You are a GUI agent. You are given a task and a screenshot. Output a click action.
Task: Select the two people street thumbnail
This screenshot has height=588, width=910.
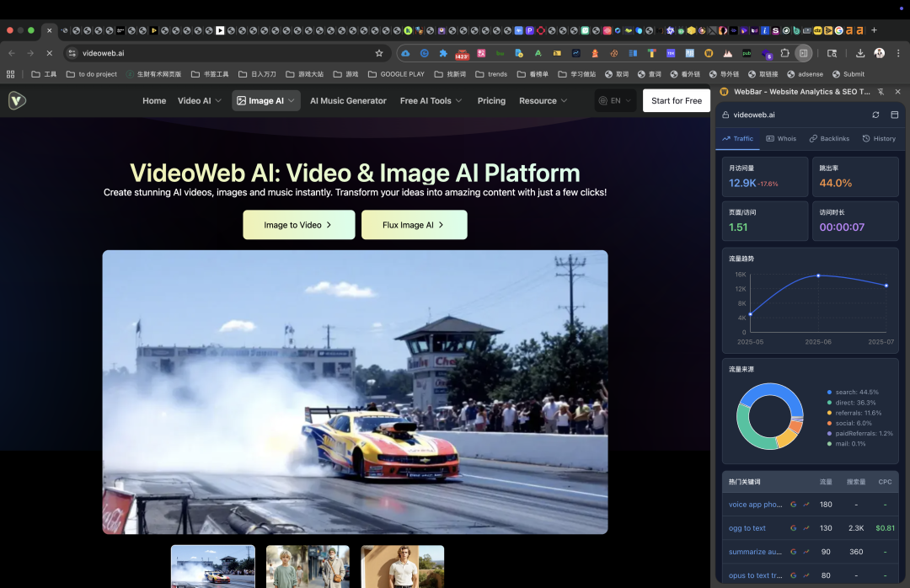tap(308, 566)
